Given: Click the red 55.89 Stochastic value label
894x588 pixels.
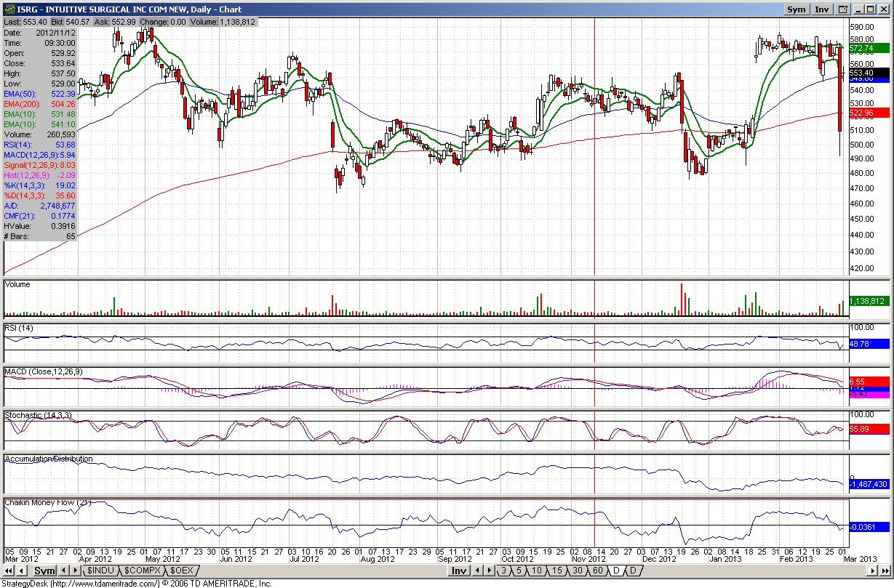Looking at the screenshot, I should 869,430.
